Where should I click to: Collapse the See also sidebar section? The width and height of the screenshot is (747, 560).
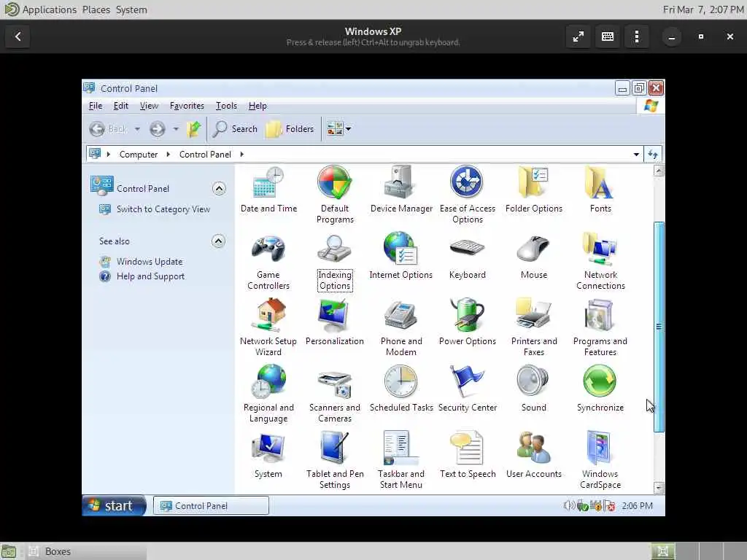218,241
